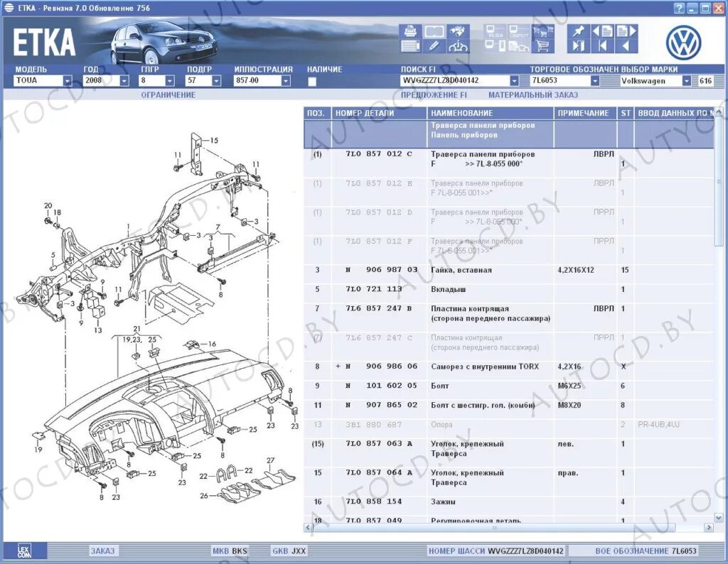Click the horizontal scrollbar left arrow
Image resolution: width=728 pixels, height=564 pixels.
point(309,527)
